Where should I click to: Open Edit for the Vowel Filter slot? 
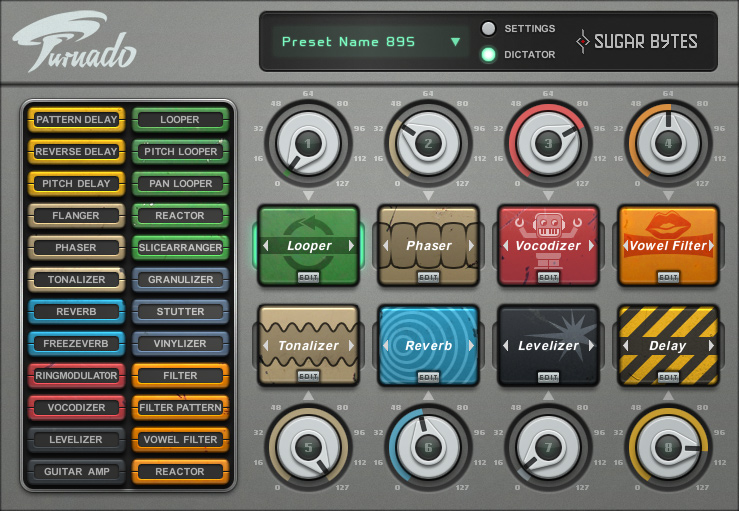coord(668,277)
